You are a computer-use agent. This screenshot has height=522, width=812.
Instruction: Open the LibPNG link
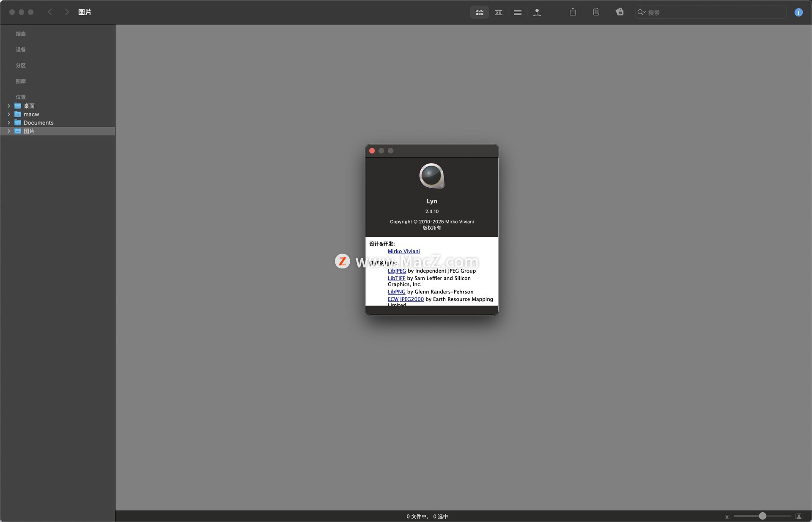[x=396, y=292]
